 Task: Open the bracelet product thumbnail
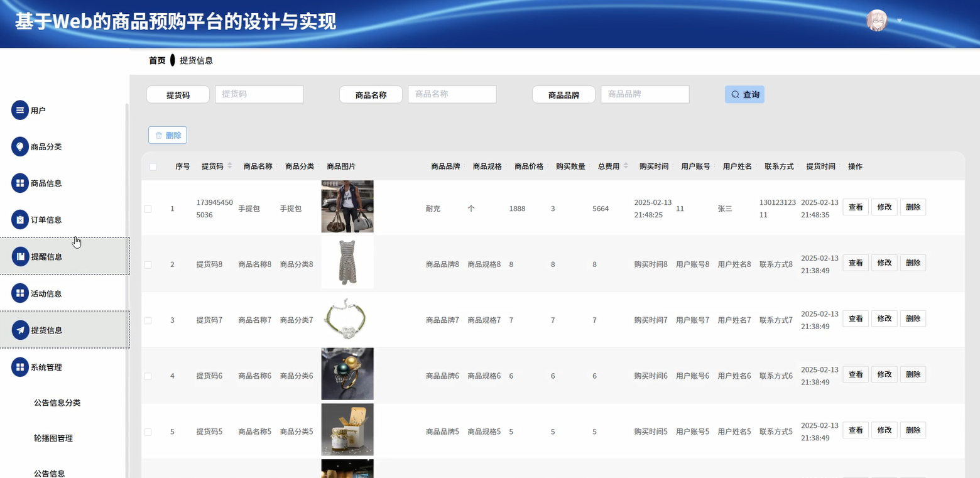pyautogui.click(x=347, y=318)
